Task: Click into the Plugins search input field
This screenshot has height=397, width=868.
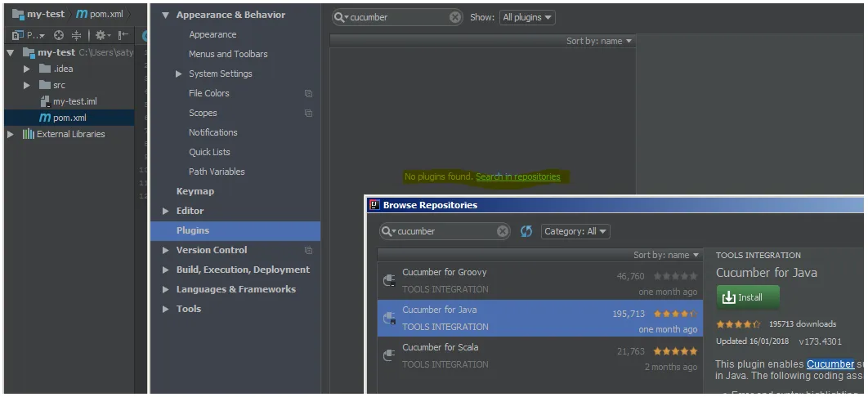Action: [396, 17]
